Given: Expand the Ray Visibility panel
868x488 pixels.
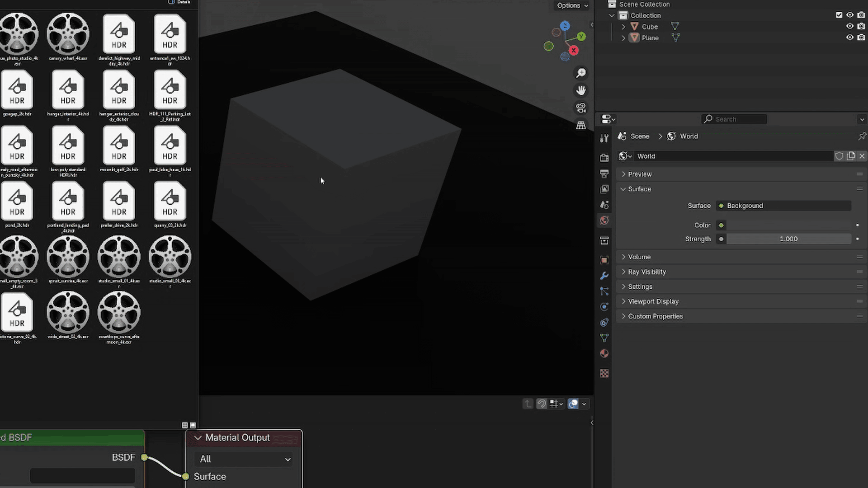Looking at the screenshot, I should 646,272.
